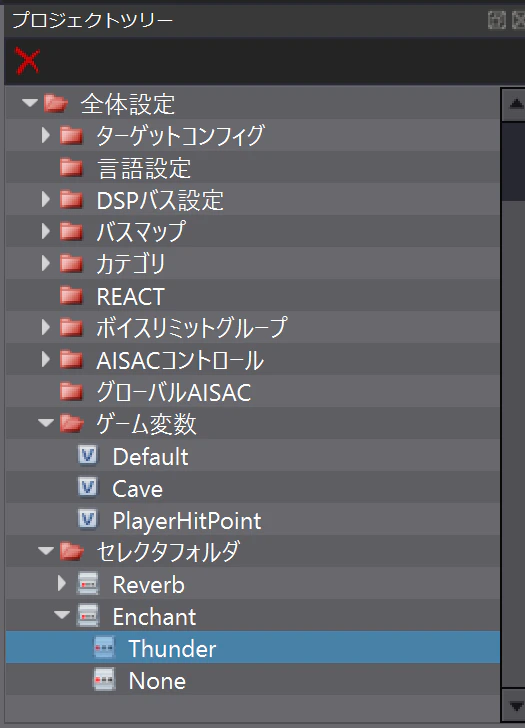Click the Thunder selector label icon
Image resolution: width=525 pixels, height=728 pixels.
[x=104, y=648]
